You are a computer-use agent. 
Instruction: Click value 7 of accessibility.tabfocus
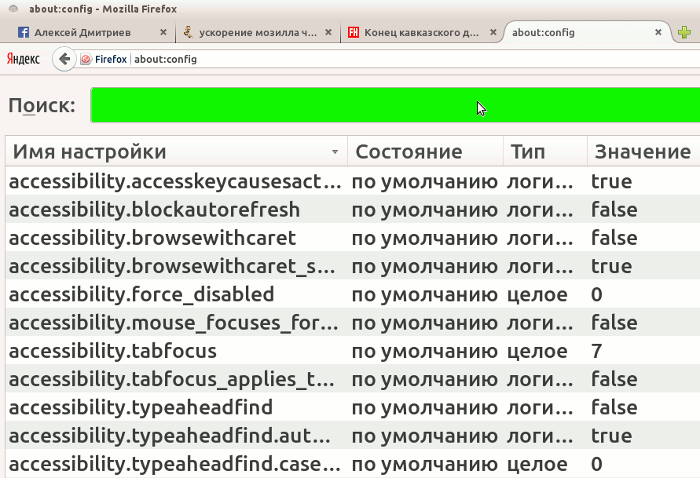click(x=597, y=351)
